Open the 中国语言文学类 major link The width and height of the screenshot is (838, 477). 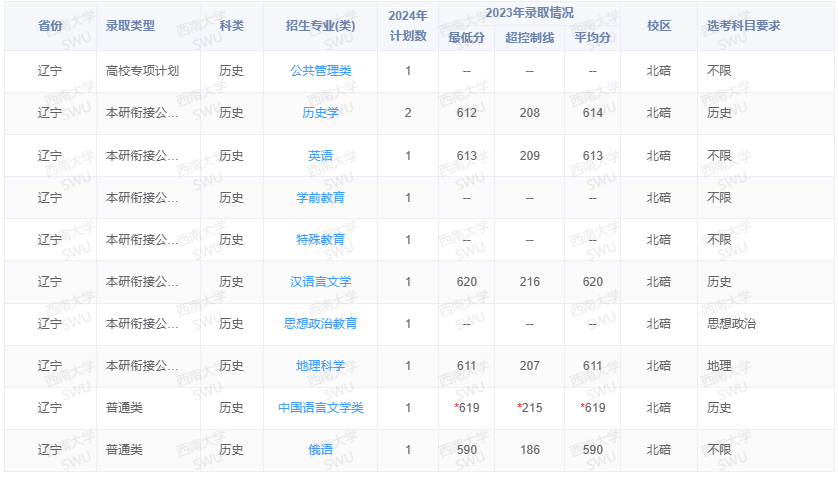(x=321, y=408)
